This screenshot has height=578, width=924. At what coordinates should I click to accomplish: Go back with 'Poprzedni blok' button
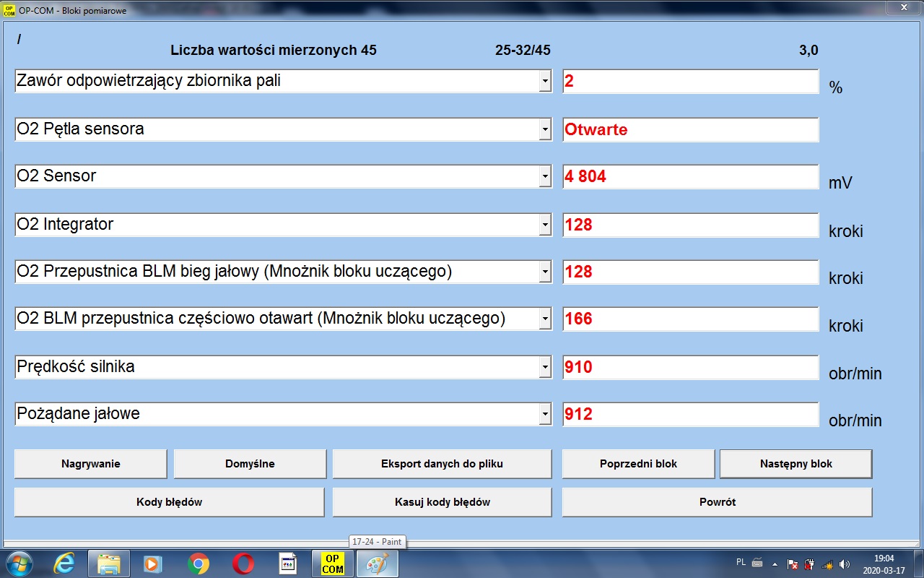(x=638, y=464)
